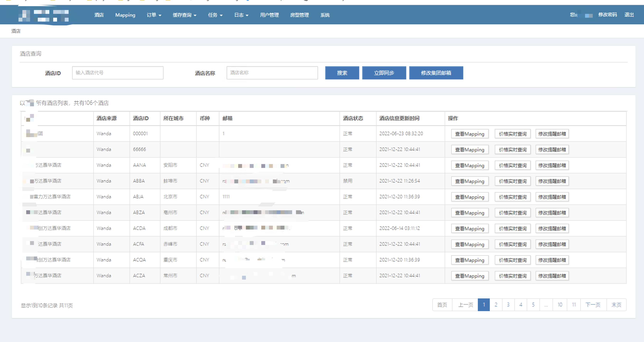Click 价格实时查询 for hotel ACFA

513,244
